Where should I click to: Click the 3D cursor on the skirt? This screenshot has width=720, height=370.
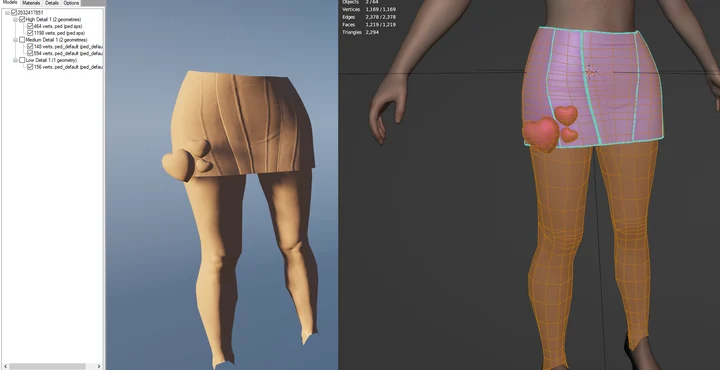point(590,71)
